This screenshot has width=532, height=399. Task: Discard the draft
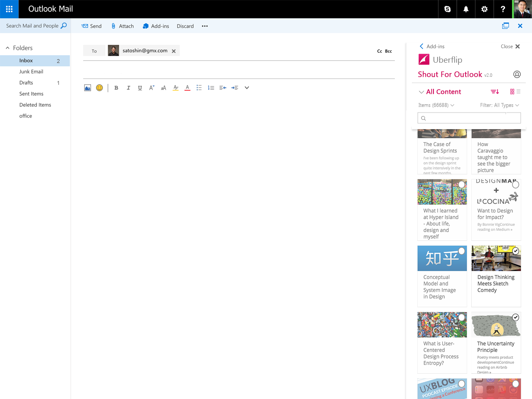point(185,26)
